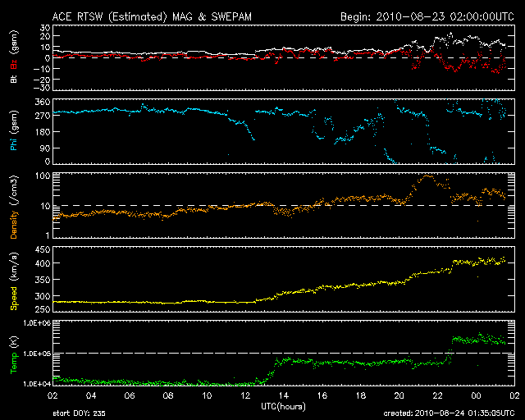This screenshot has width=525, height=420.
Task: Click the red 'Bz' axis label
Action: pos(14,65)
